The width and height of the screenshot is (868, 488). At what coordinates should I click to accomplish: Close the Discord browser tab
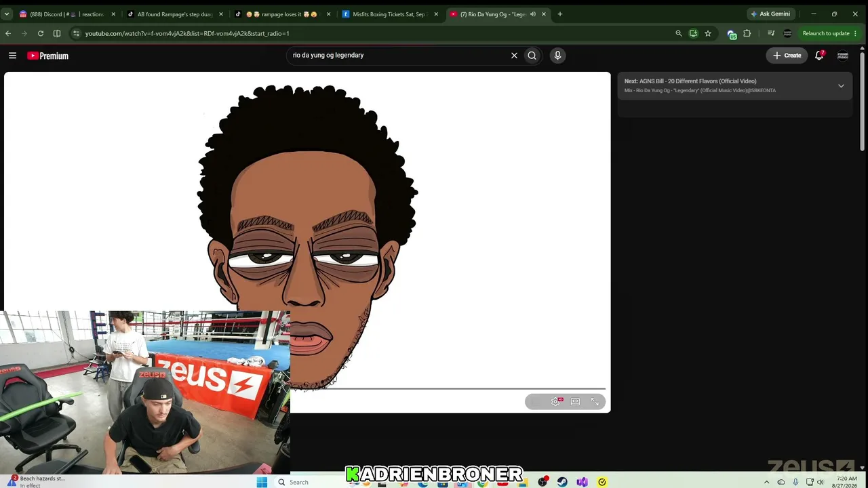113,14
